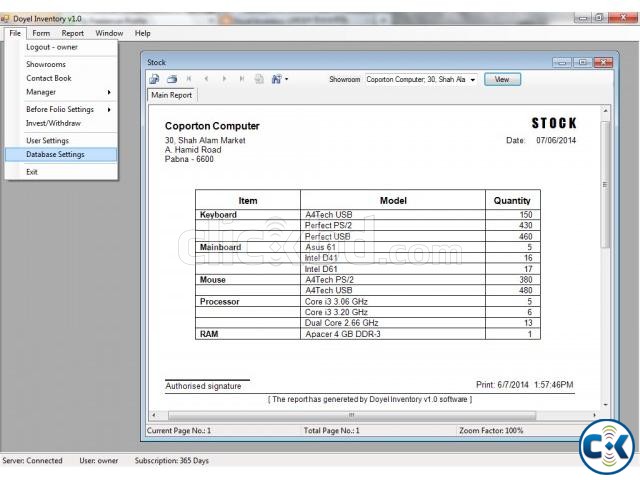The height and width of the screenshot is (480, 640).
Task: Click the Print Report toolbar icon
Action: coord(172,79)
